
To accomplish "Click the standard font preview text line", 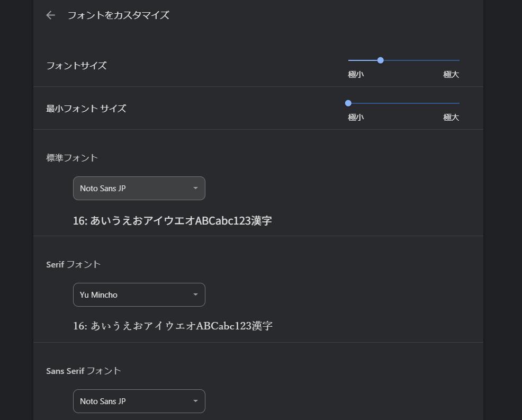I will 172,220.
